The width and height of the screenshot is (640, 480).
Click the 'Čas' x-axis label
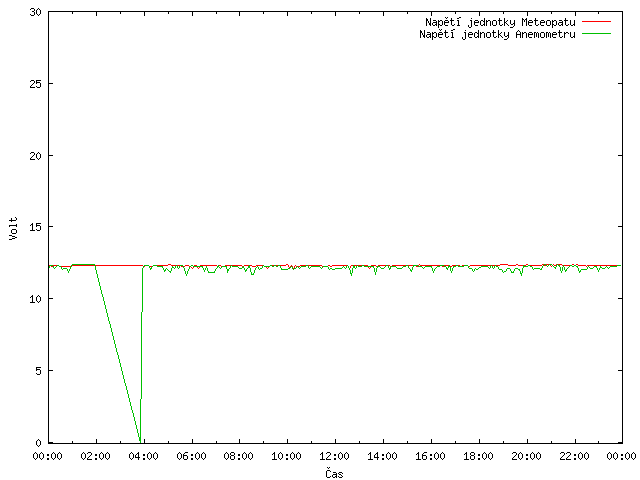(x=334, y=473)
